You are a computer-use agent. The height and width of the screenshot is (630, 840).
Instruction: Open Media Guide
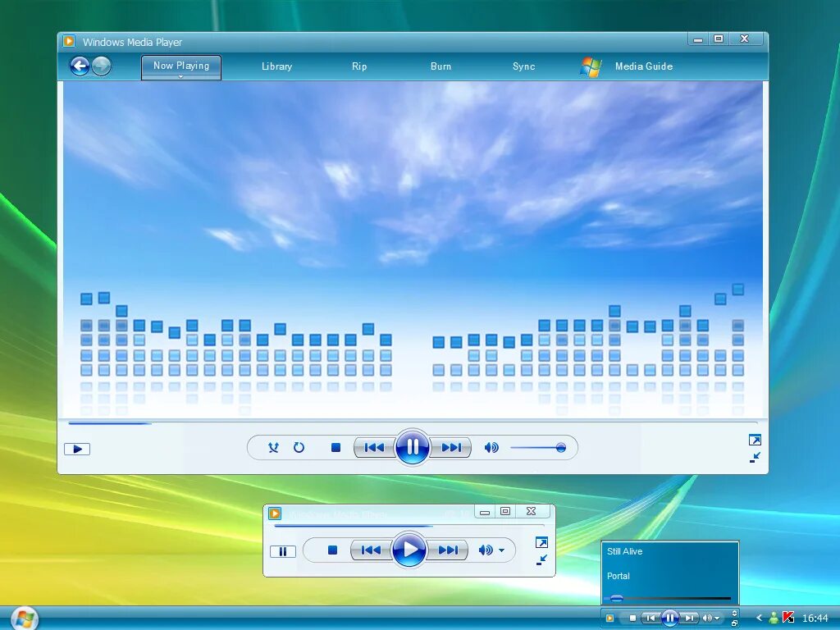(x=644, y=66)
